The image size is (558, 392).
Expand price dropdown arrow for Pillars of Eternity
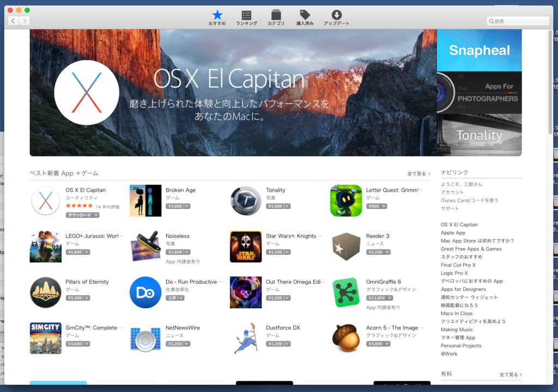point(87,298)
